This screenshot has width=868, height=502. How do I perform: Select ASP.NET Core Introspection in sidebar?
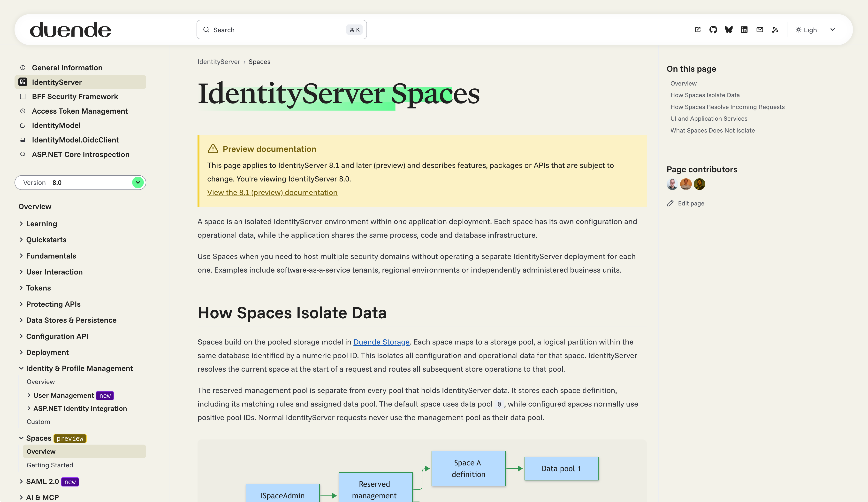tap(81, 154)
